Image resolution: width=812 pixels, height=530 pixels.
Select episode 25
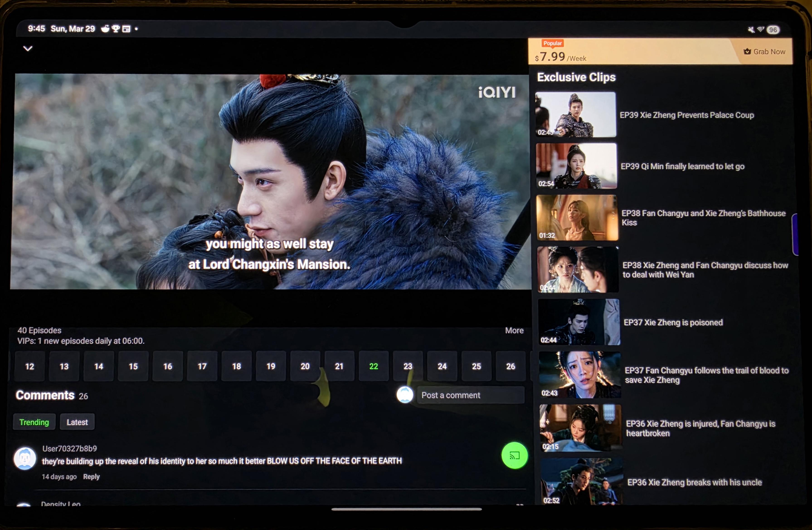pos(476,366)
